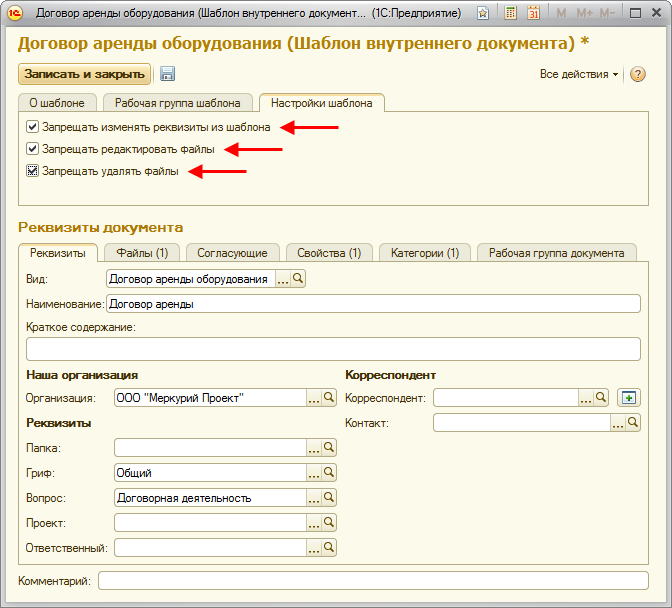This screenshot has width=672, height=608.
Task: Open the 'Файлы (1)' tab
Action: click(141, 253)
